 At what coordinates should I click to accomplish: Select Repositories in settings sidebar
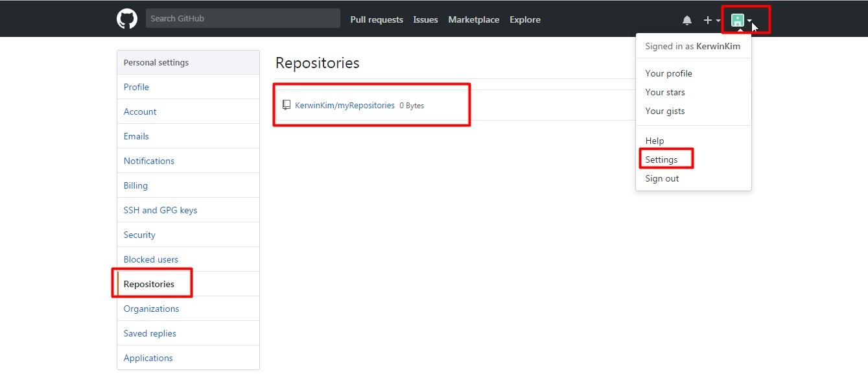tap(188, 284)
